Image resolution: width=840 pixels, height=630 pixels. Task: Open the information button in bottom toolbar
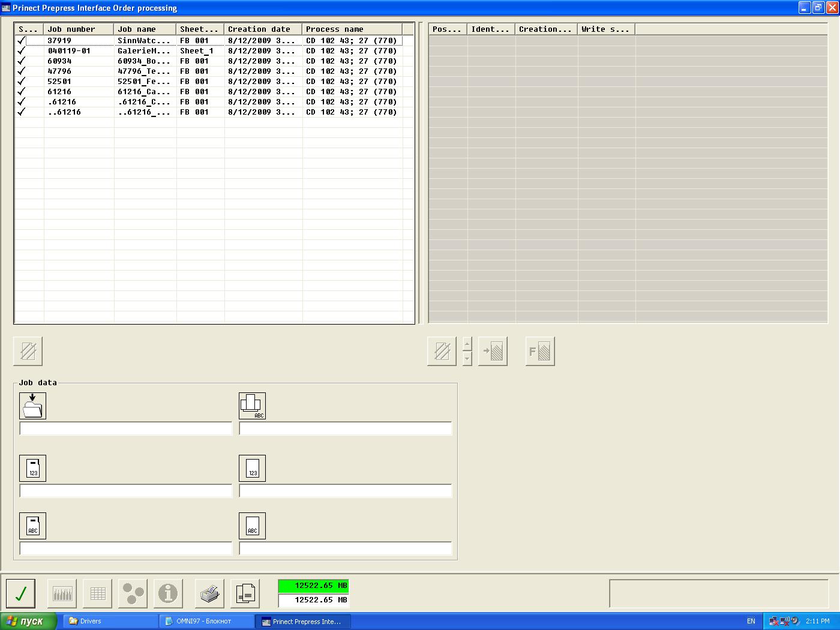[169, 593]
